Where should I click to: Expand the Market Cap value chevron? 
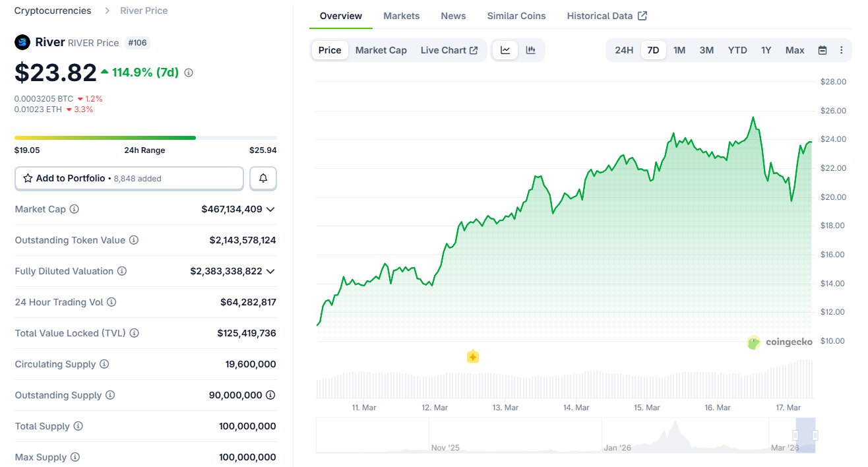click(270, 209)
